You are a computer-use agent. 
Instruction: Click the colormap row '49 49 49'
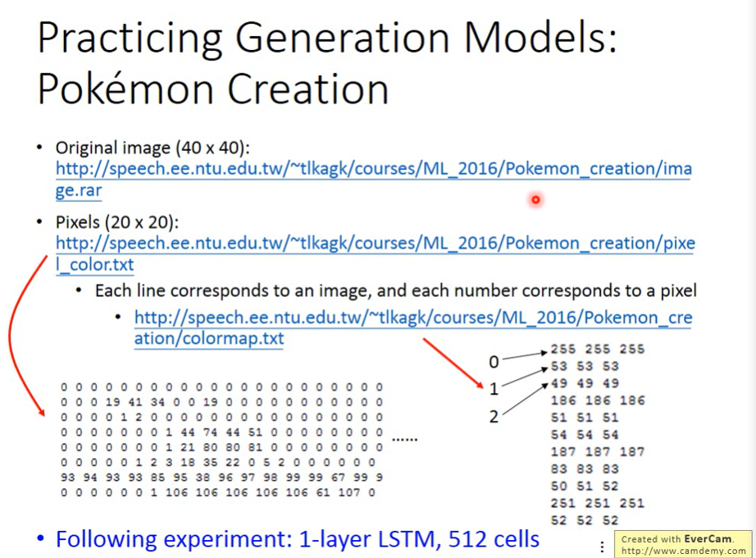click(x=585, y=383)
